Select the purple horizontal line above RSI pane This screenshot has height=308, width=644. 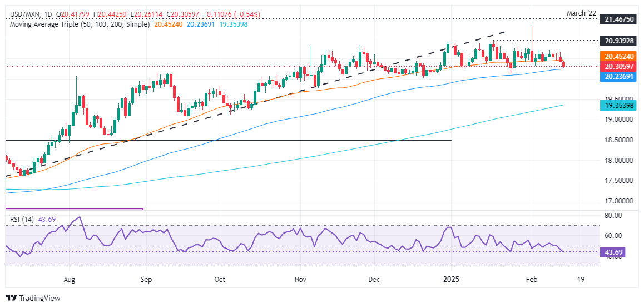[72, 209]
